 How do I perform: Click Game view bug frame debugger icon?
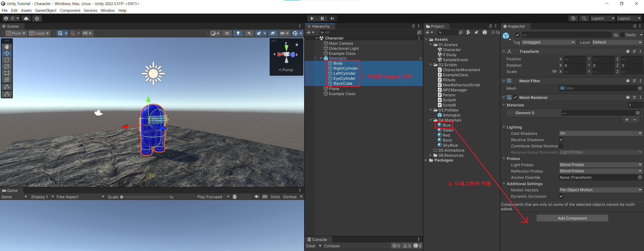[235, 197]
